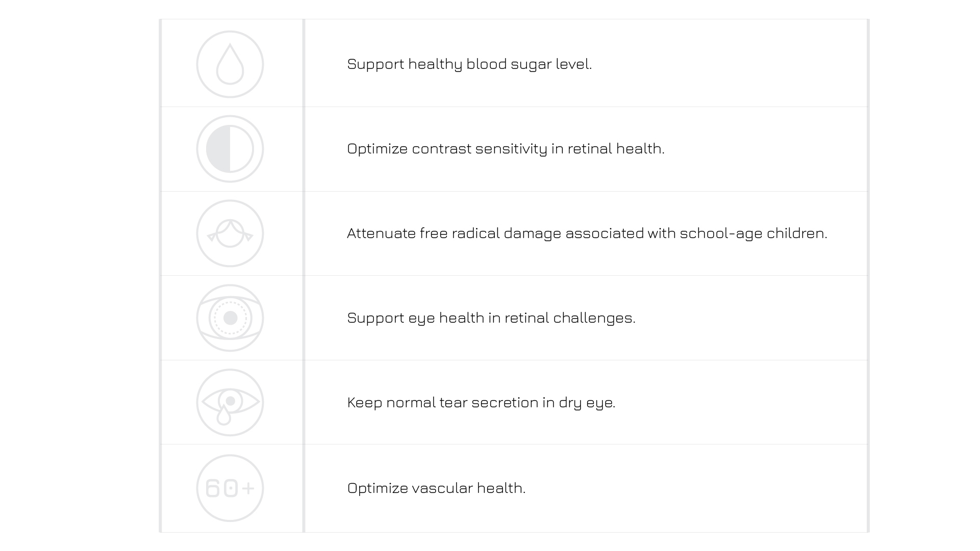The image size is (980, 551).
Task: Click "Support healthy blood sugar level." text
Action: click(469, 64)
